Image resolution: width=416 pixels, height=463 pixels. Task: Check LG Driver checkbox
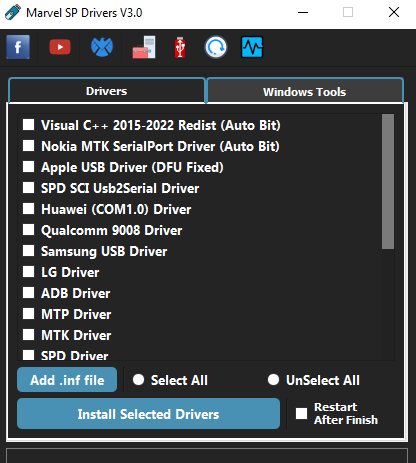coord(28,272)
